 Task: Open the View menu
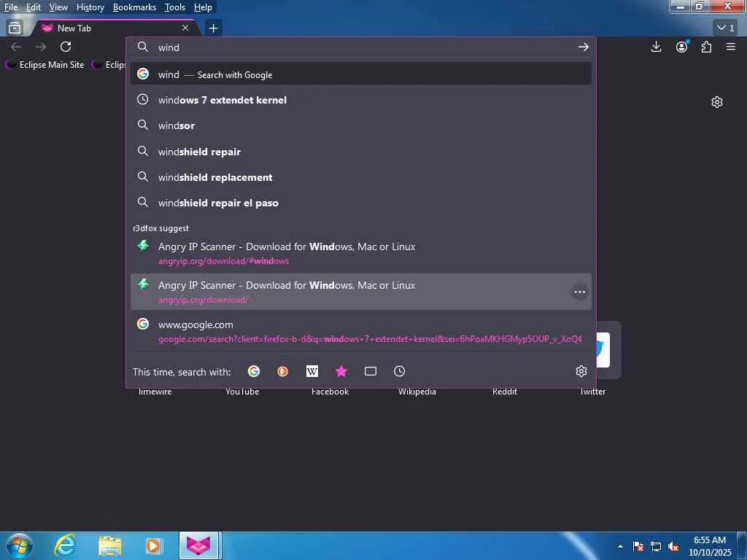(x=58, y=7)
